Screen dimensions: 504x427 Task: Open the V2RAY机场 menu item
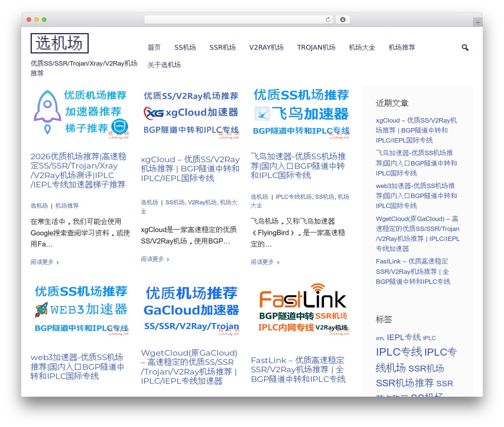(266, 48)
